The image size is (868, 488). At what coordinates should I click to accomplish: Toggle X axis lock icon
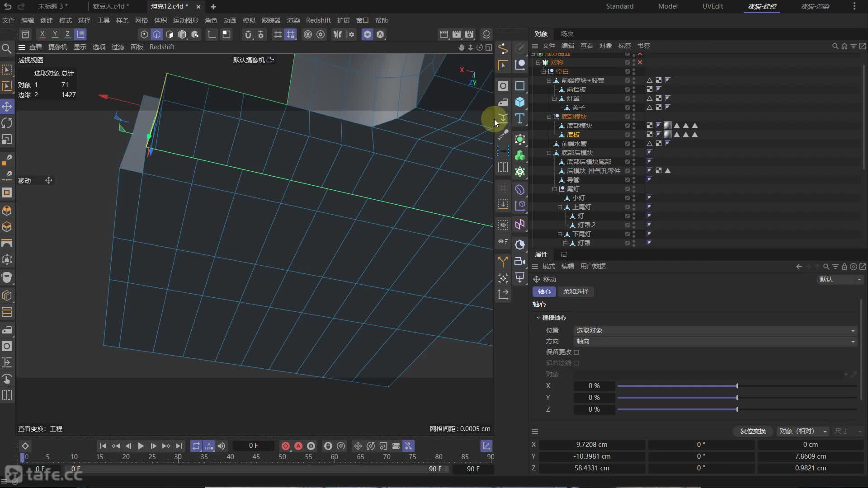[42, 34]
